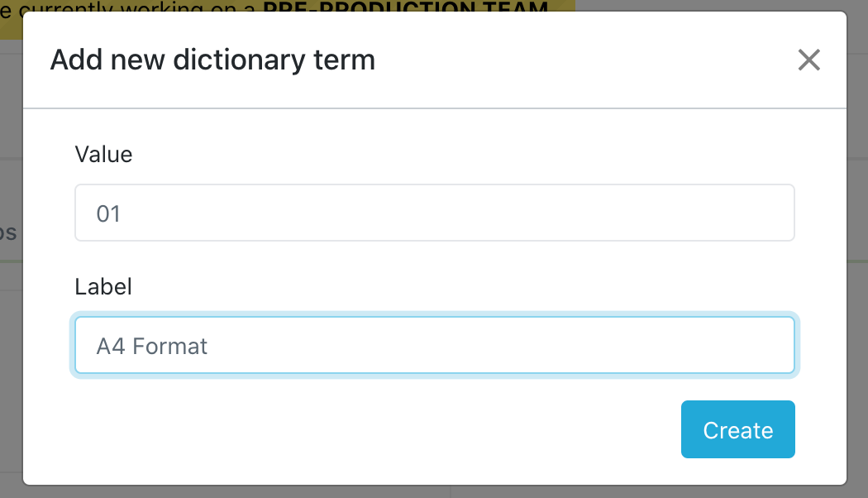The image size is (868, 498).
Task: Click the Create button to submit the term
Action: 737,429
